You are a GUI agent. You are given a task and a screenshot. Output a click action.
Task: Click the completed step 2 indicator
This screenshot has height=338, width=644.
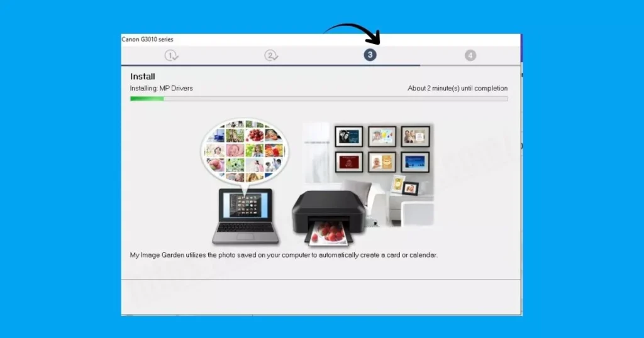click(x=270, y=55)
